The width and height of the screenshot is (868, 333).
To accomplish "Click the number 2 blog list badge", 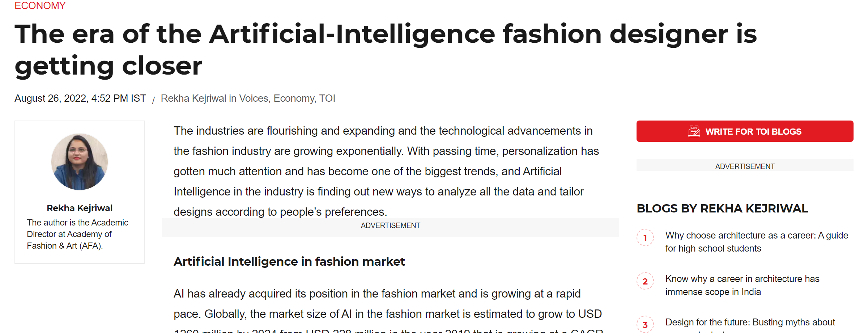I will 645,281.
